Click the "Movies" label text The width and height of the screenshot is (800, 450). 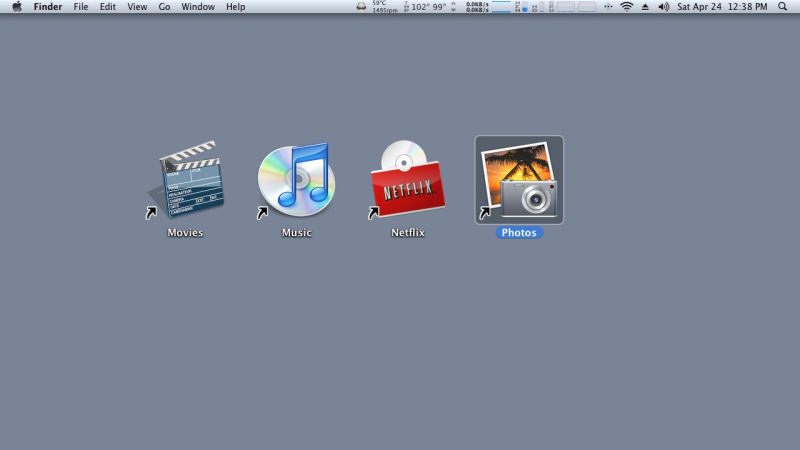tap(185, 233)
